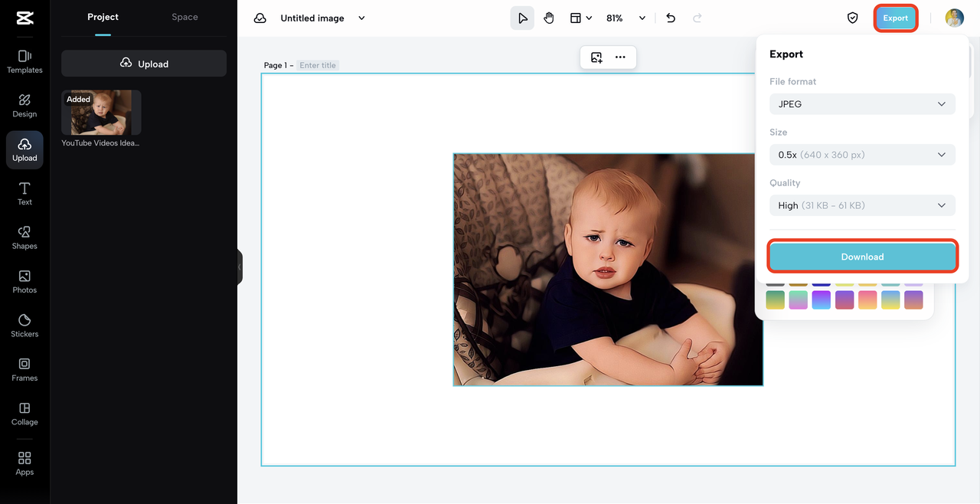The image size is (980, 504).
Task: Click the Upload button in panel
Action: point(144,64)
